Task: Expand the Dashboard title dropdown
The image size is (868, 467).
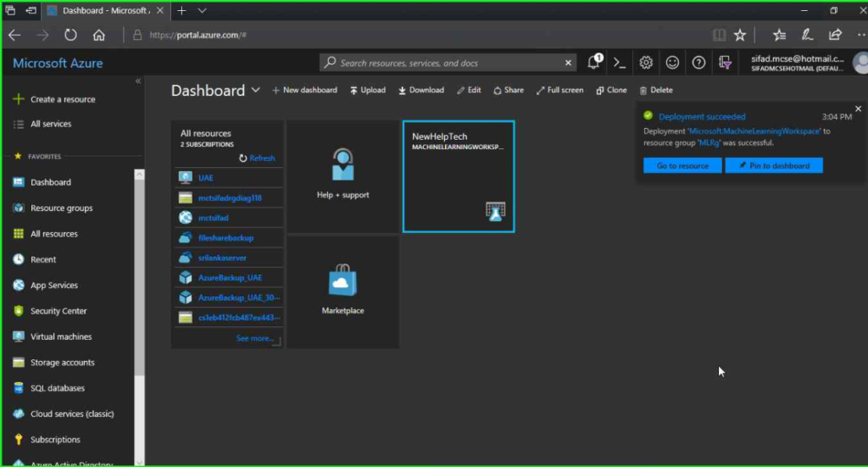Action: coord(255,90)
